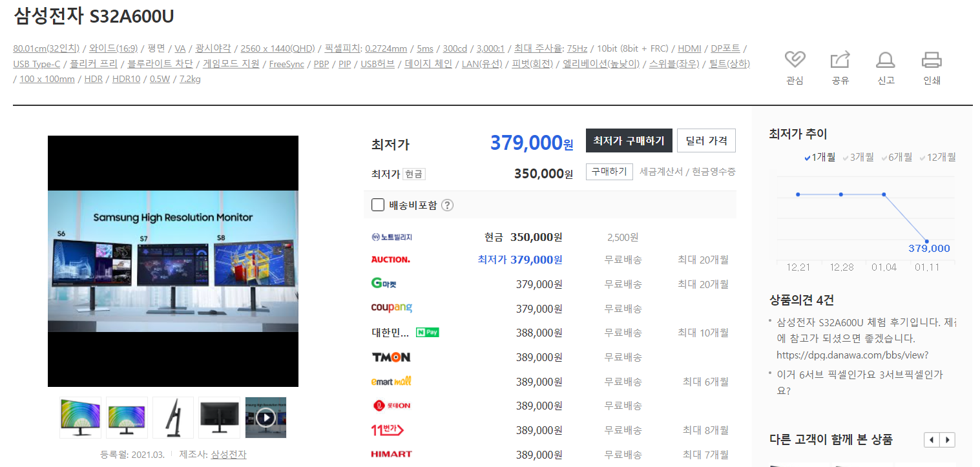
Task: Click the 01.11 point on price chart
Action: click(927, 241)
